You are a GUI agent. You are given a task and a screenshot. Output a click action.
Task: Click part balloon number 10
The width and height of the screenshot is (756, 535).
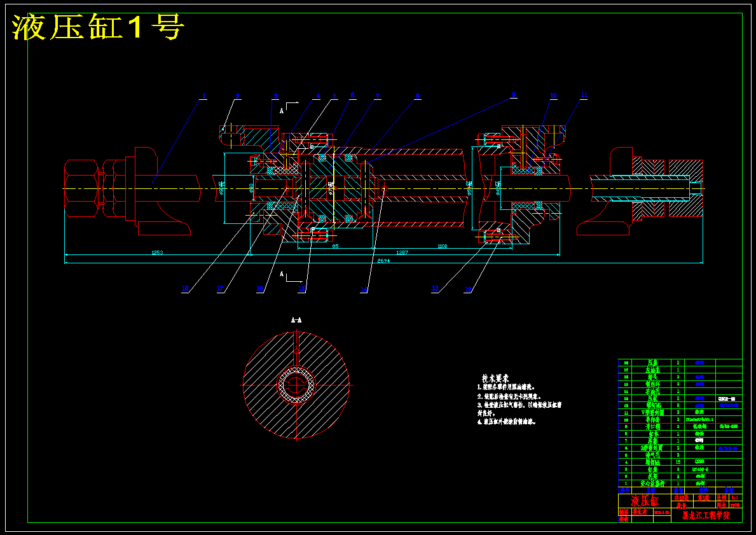(x=554, y=95)
